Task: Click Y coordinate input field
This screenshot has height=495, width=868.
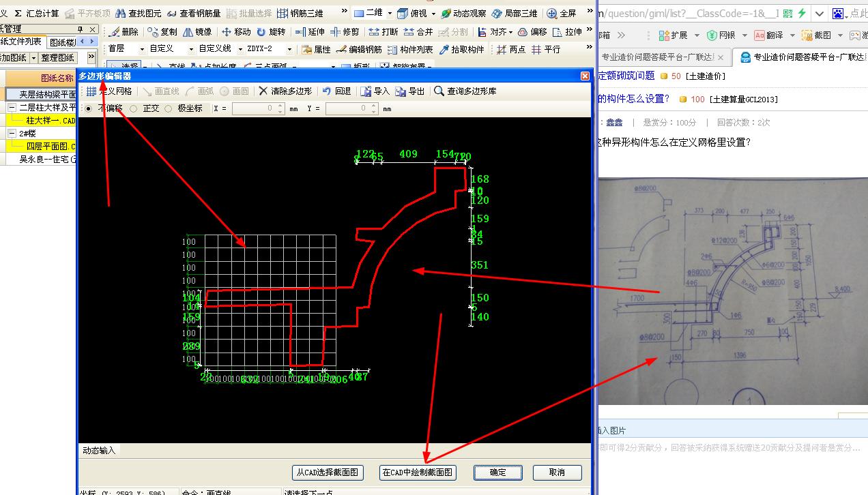Action: [351, 108]
